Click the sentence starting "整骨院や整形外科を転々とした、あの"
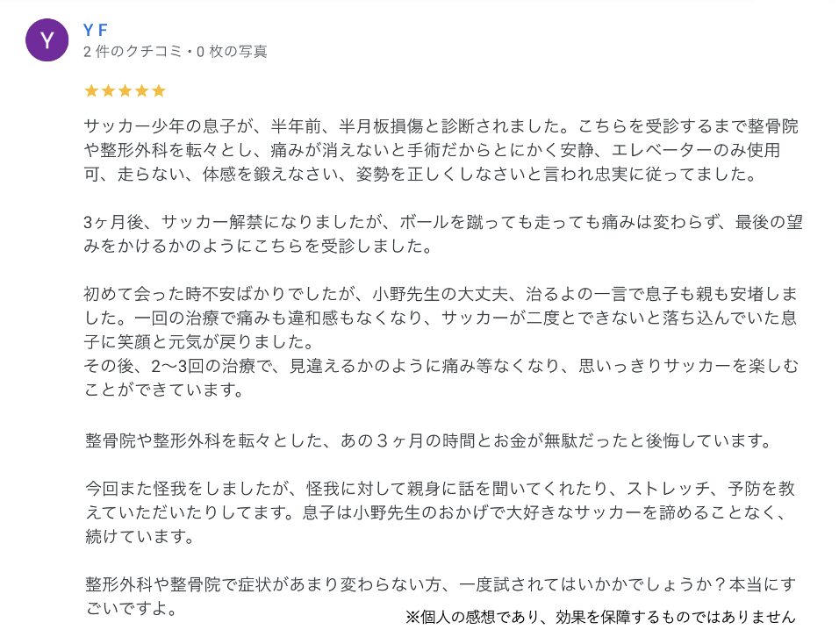Viewport: 839px width, 644px height. 428,440
